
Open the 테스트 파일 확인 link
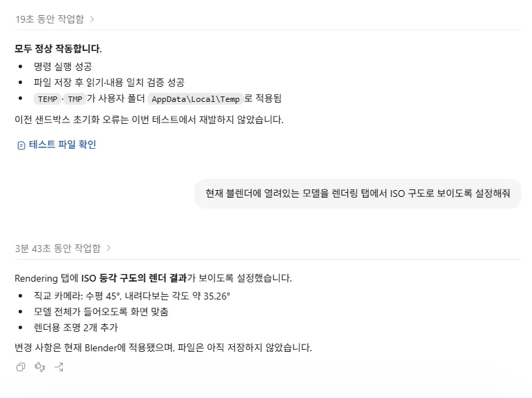pyautogui.click(x=63, y=145)
